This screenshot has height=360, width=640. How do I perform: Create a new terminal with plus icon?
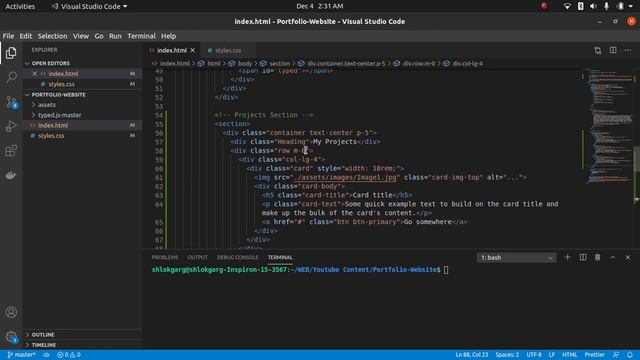567,257
